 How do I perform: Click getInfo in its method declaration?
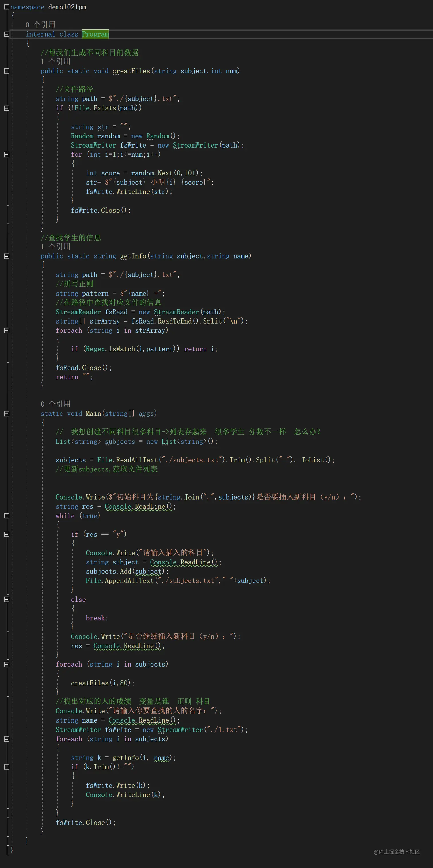[133, 256]
